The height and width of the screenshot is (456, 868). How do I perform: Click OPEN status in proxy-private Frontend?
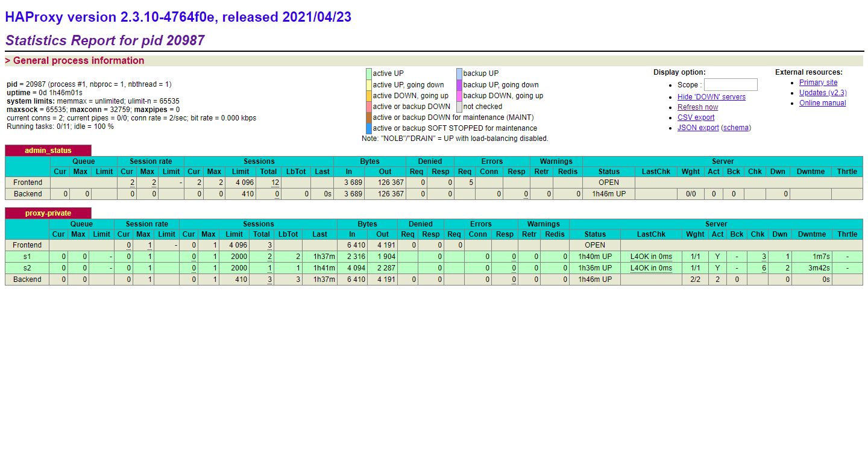[x=595, y=245]
